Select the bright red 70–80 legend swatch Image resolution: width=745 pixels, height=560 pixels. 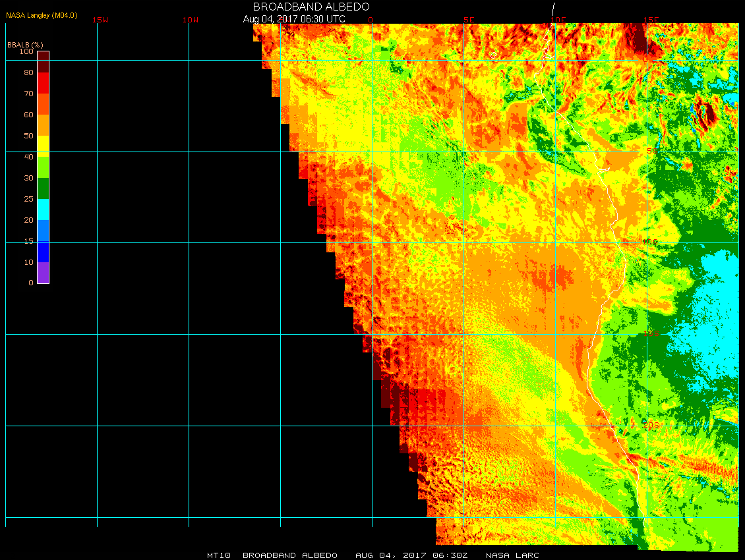44,83
